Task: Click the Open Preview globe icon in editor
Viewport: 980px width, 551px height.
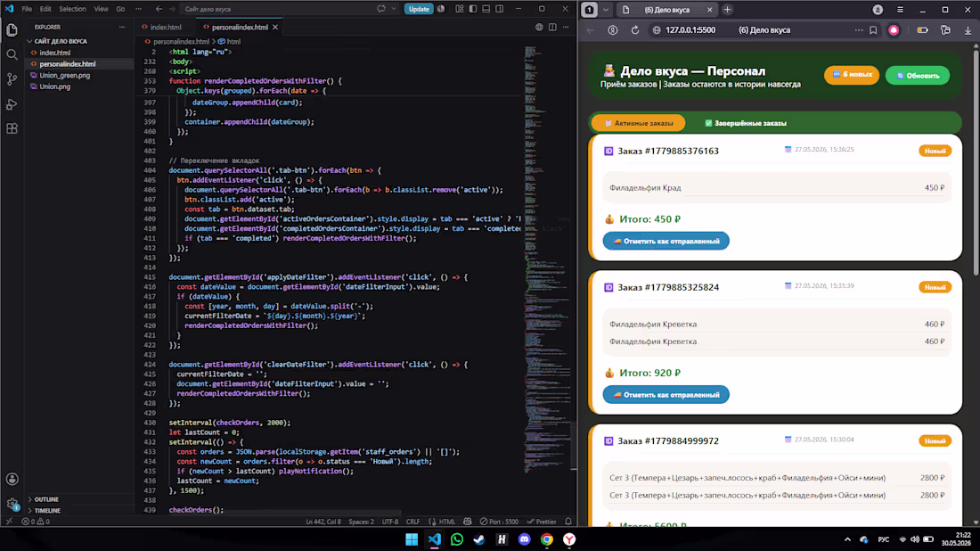Action: coord(539,27)
